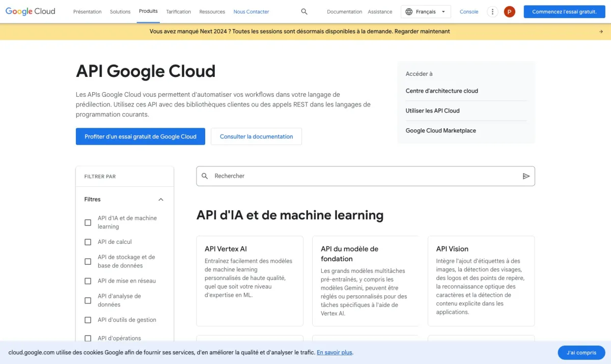Click the magnifier icon inside Rechercher field
Image resolution: width=611 pixels, height=364 pixels.
(205, 176)
